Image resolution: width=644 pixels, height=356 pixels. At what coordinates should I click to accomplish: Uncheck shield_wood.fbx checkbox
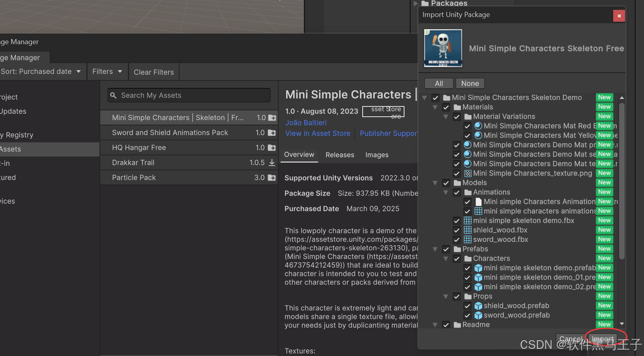(457, 230)
